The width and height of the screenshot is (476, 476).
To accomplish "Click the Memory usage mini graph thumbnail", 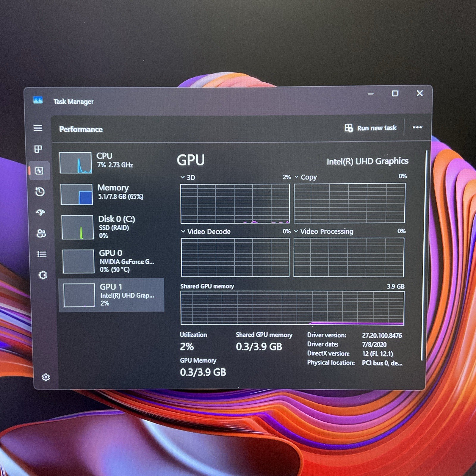I will 76,194.
